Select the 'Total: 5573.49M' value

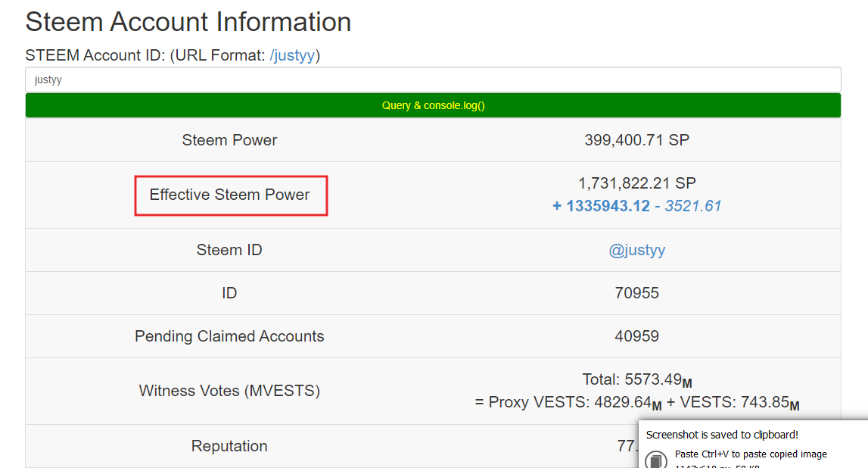pyautogui.click(x=636, y=380)
